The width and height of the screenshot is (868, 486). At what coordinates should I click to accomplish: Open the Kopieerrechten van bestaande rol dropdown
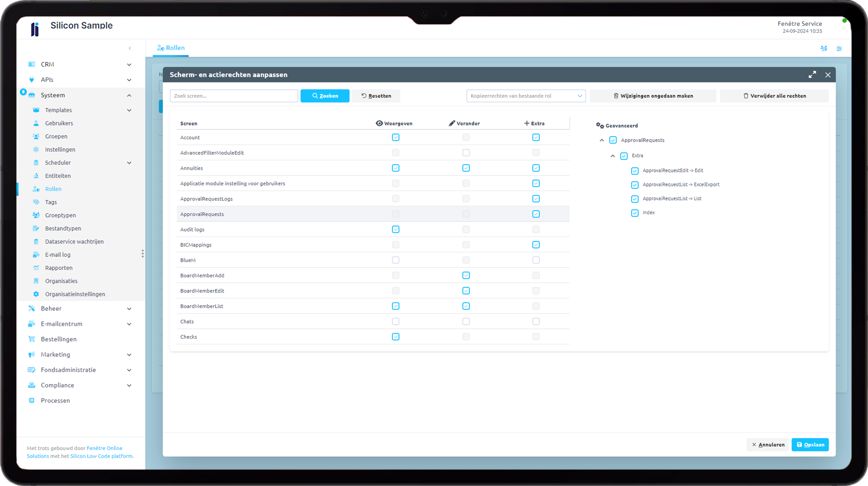tap(526, 96)
